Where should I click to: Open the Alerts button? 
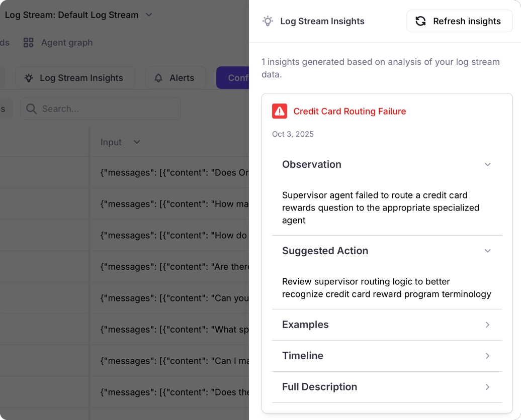click(x=176, y=78)
